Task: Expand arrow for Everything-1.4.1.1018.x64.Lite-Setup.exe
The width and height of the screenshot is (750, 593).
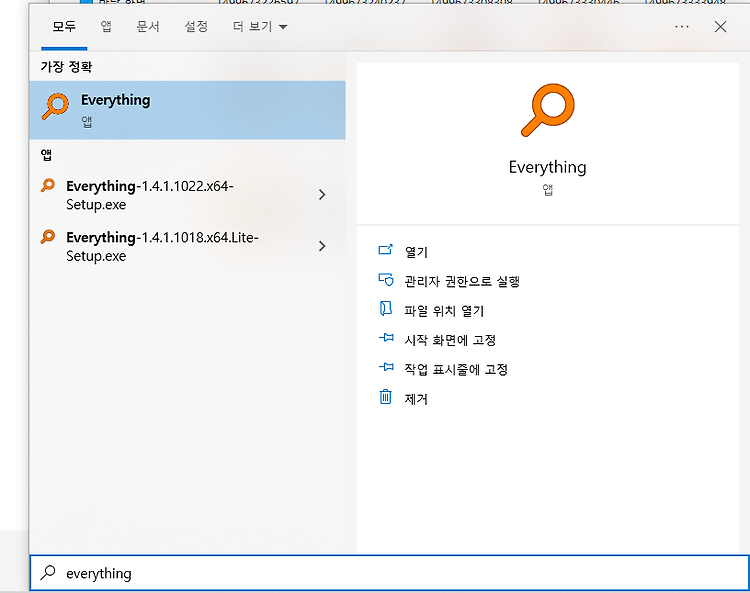Action: [x=322, y=246]
